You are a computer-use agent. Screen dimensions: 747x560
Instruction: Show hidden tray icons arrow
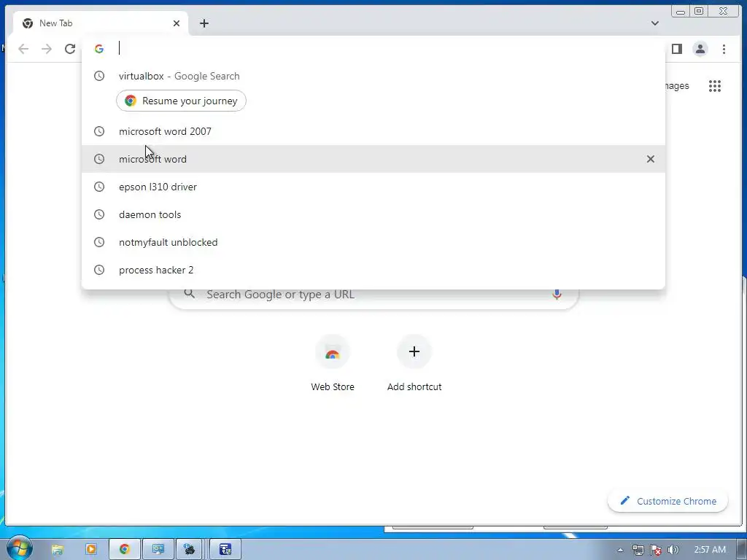point(620,550)
